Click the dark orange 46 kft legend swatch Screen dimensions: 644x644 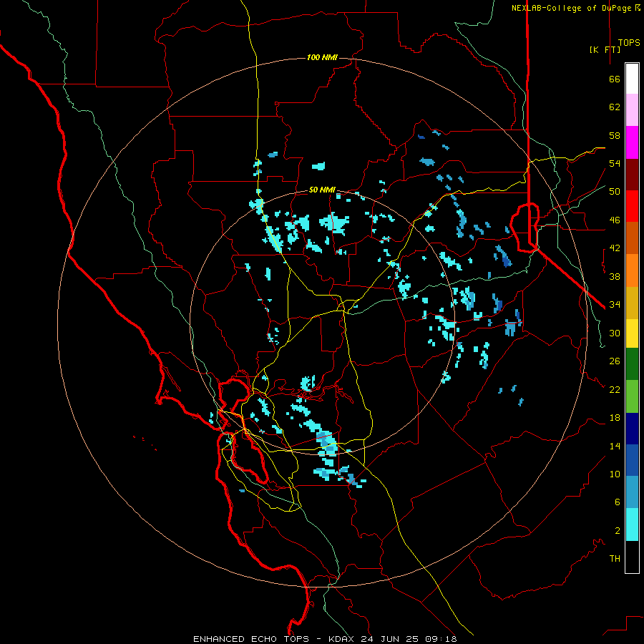(x=632, y=238)
